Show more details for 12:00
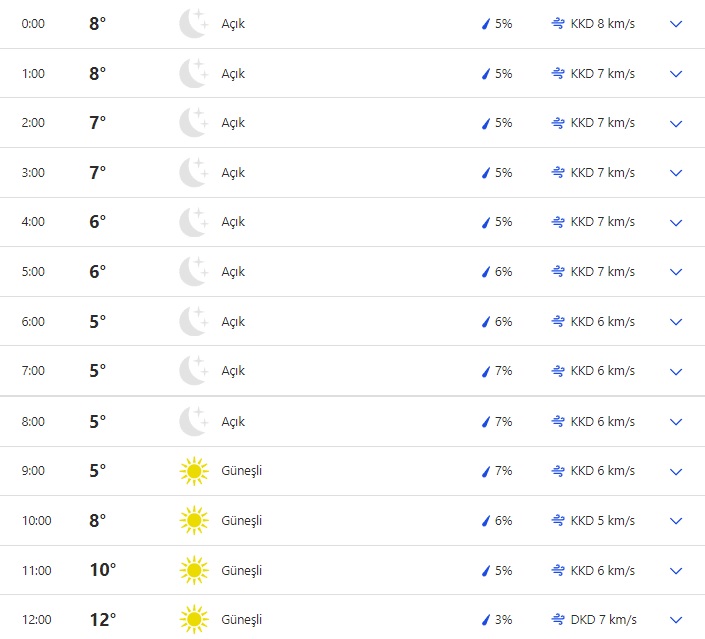The height and width of the screenshot is (639, 705). tap(676, 620)
